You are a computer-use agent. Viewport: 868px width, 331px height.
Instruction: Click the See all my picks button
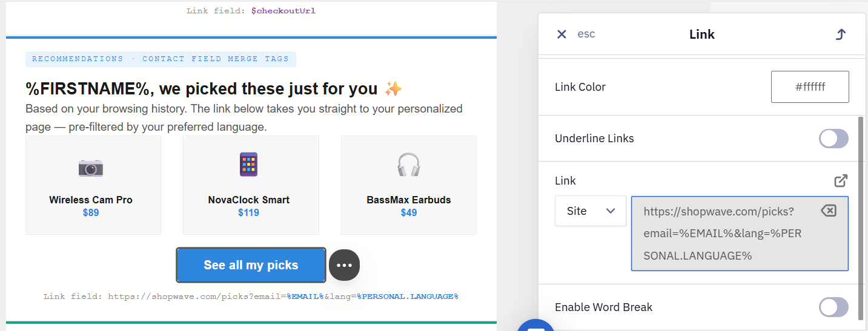click(251, 265)
